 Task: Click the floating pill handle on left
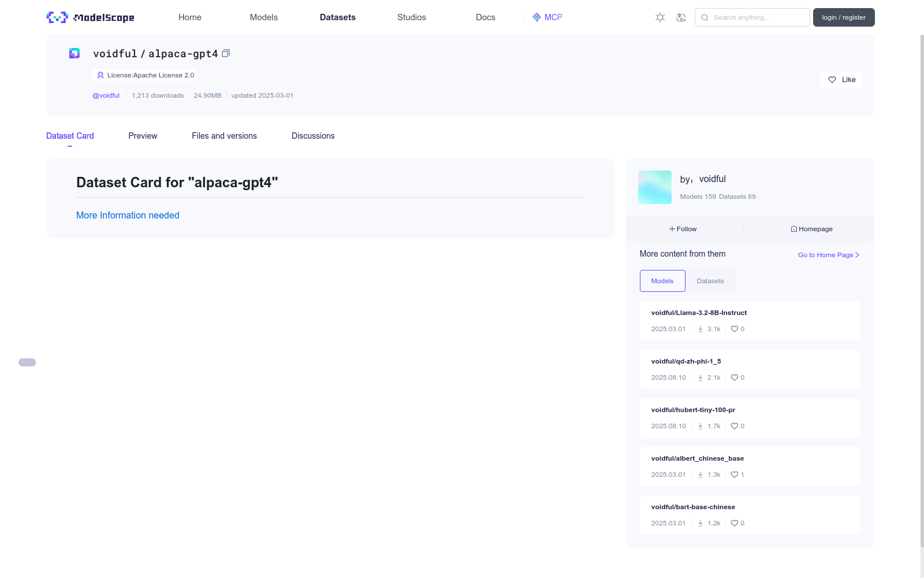[27, 362]
